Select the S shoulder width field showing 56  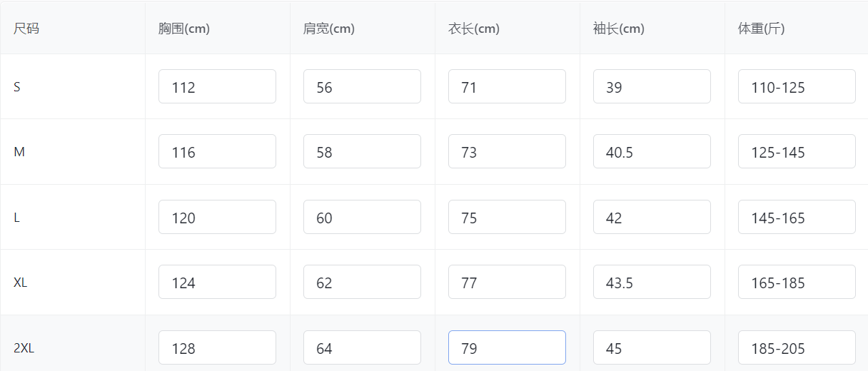[362, 86]
